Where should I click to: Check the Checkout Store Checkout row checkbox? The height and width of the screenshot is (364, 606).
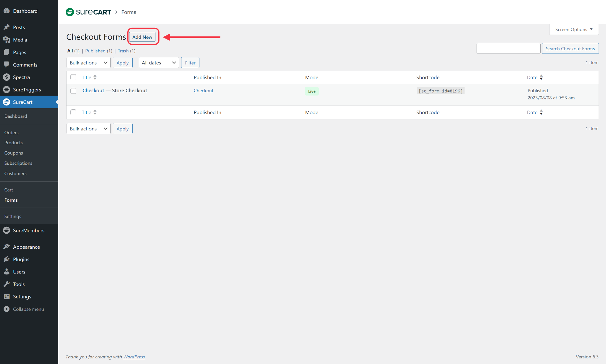coord(74,91)
